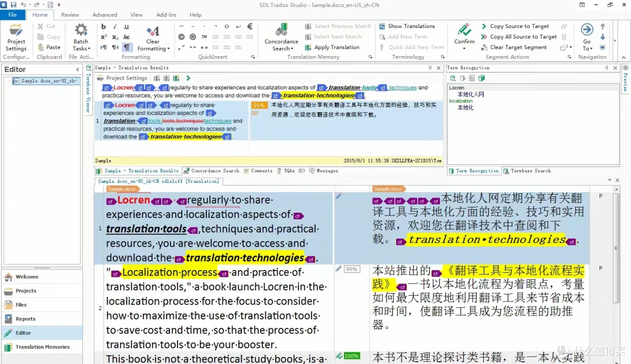The width and height of the screenshot is (631, 364).
Task: Insert the TM trademark symbol
Action: click(x=204, y=37)
